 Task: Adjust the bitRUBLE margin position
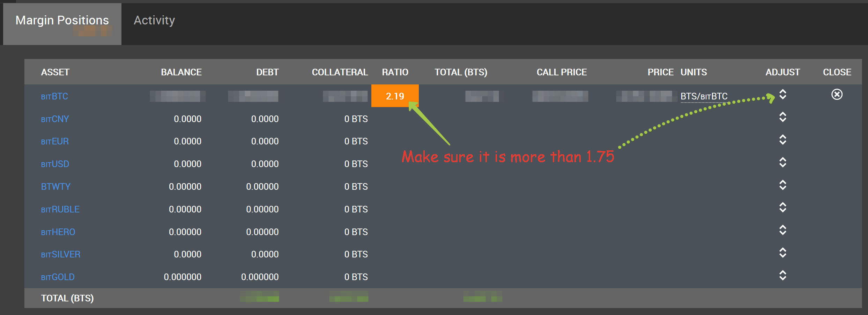click(783, 208)
